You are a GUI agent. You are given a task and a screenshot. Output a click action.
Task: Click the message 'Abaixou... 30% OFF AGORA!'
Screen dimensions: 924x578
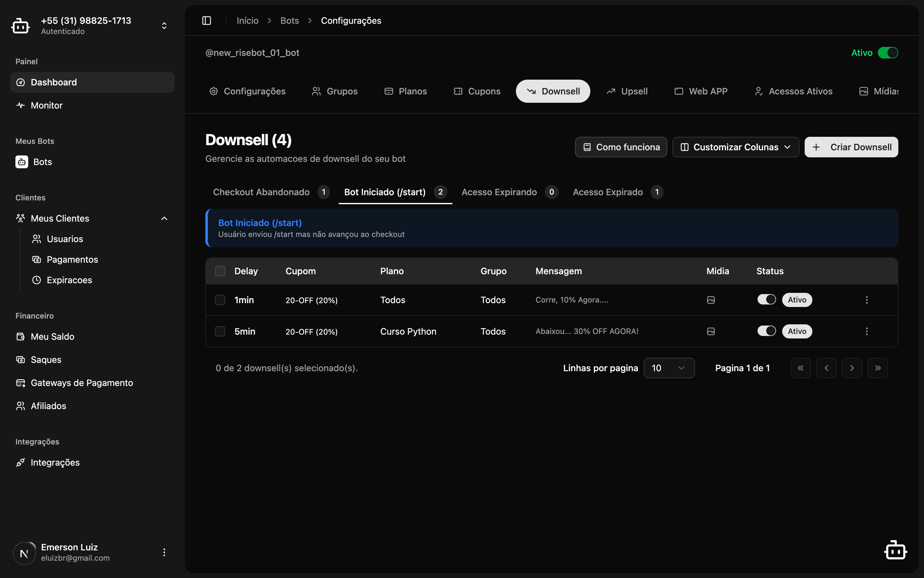tap(587, 331)
